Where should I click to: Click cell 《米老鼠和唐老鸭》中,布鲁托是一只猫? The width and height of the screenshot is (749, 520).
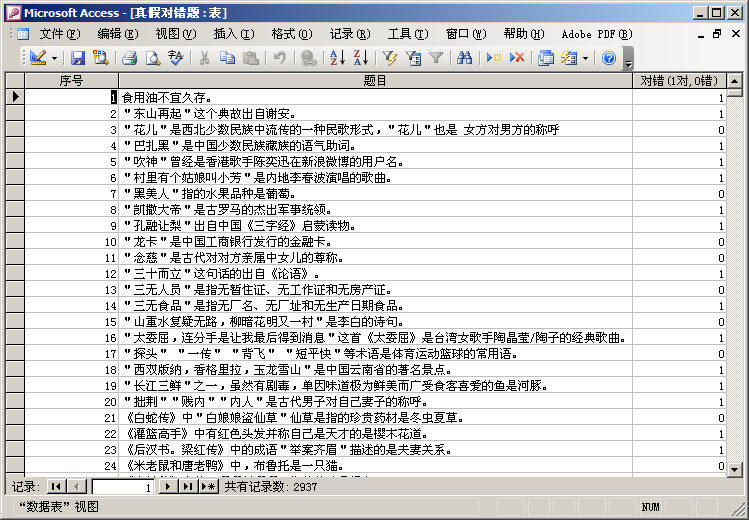(x=375, y=466)
